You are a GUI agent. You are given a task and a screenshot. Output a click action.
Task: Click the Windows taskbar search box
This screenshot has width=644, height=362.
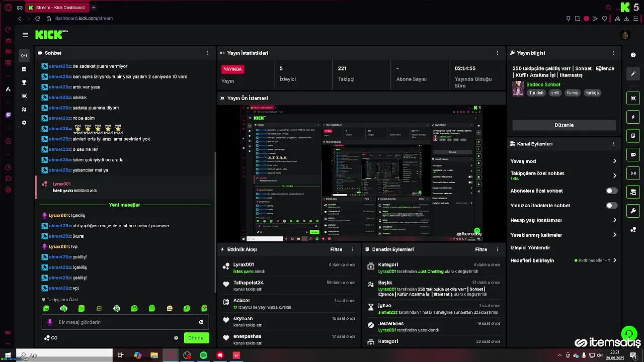point(64,355)
